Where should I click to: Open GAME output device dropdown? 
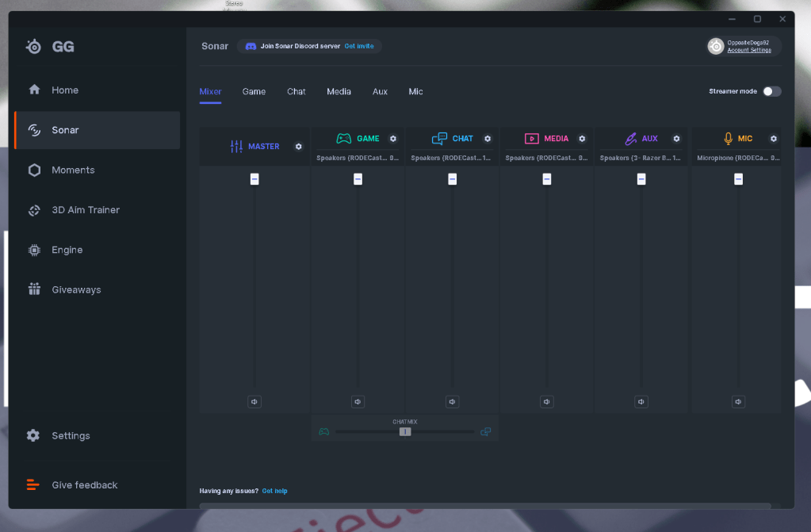(x=358, y=158)
